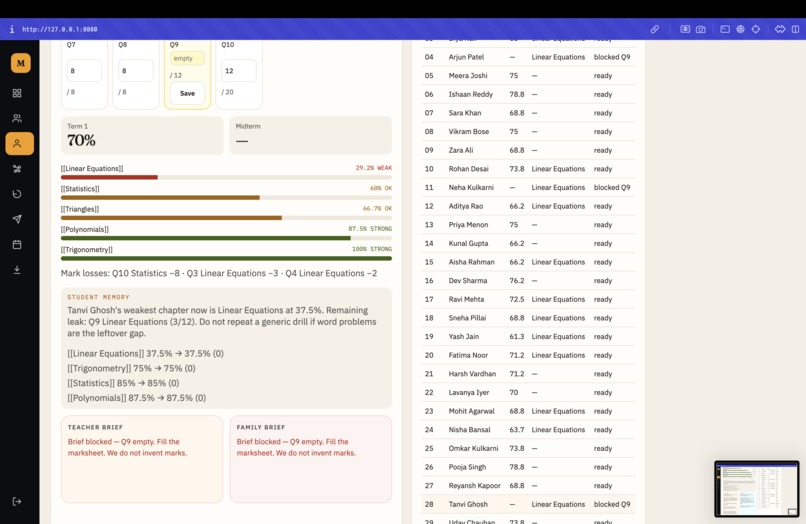Select the Aditya Rao row
This screenshot has height=524, width=806.
528,206
